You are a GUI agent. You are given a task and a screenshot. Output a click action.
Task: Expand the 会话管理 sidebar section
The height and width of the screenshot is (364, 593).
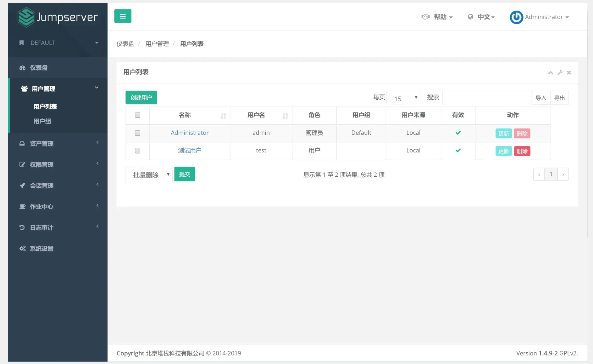click(x=97, y=185)
